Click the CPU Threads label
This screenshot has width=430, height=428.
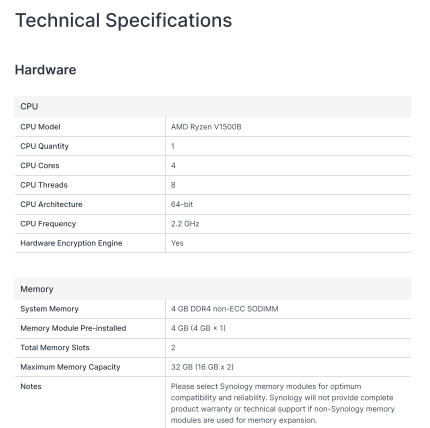pos(44,185)
